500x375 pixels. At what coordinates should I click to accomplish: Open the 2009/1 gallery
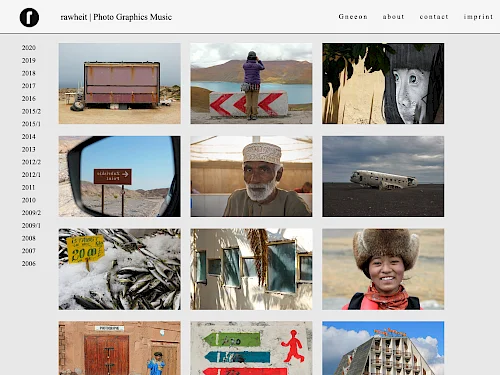31,225
